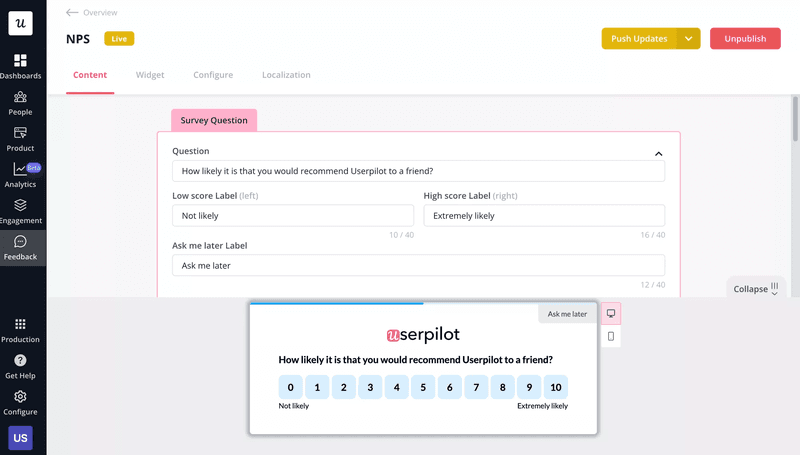800x455 pixels.
Task: Switch to the Configure tab
Action: tap(213, 74)
